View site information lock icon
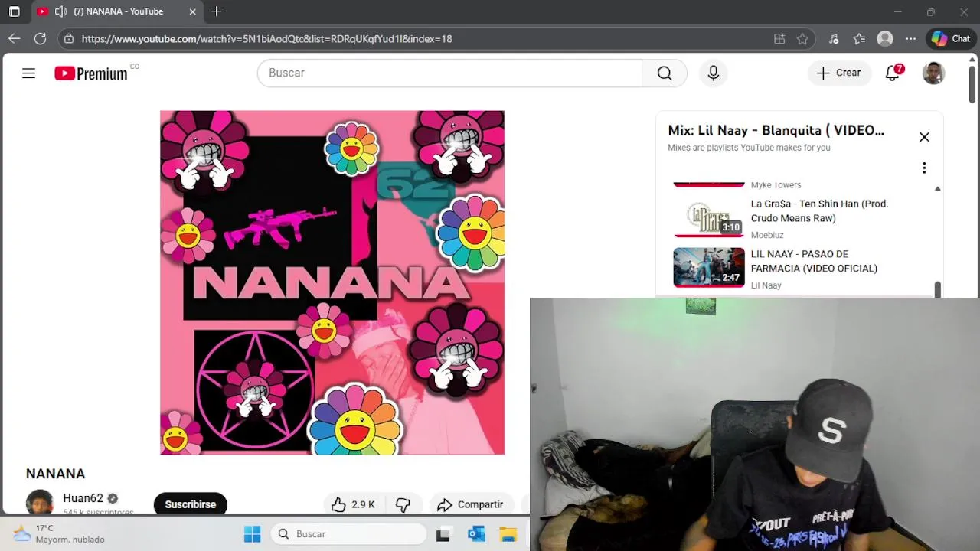This screenshot has width=980, height=551. point(69,38)
